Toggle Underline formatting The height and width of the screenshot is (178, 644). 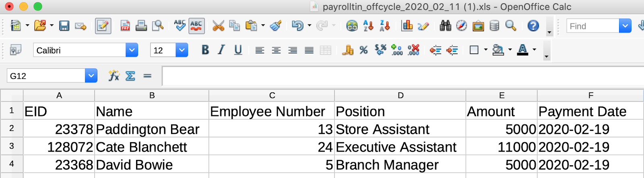click(238, 50)
